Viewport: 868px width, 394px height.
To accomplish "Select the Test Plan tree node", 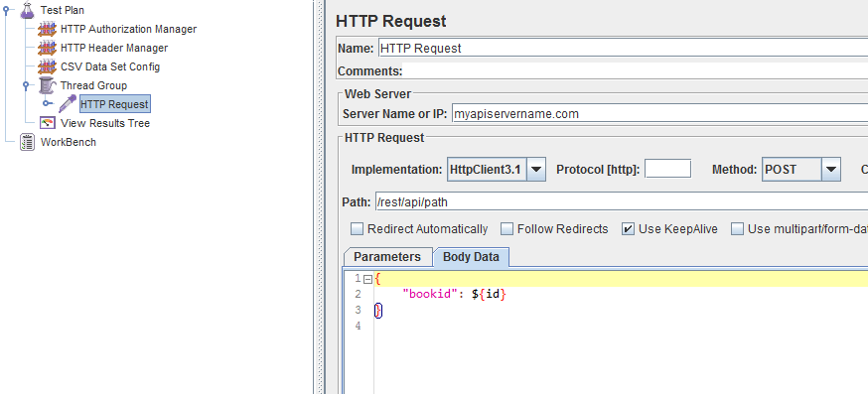I will 62,10.
